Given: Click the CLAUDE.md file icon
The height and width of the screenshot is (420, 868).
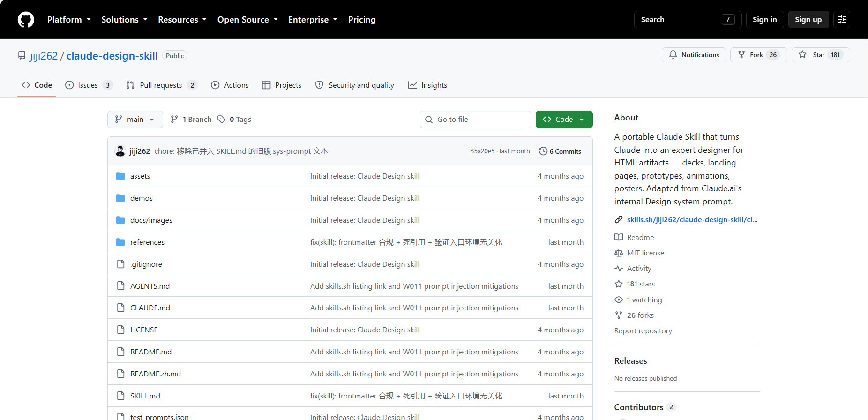Looking at the screenshot, I should point(120,308).
